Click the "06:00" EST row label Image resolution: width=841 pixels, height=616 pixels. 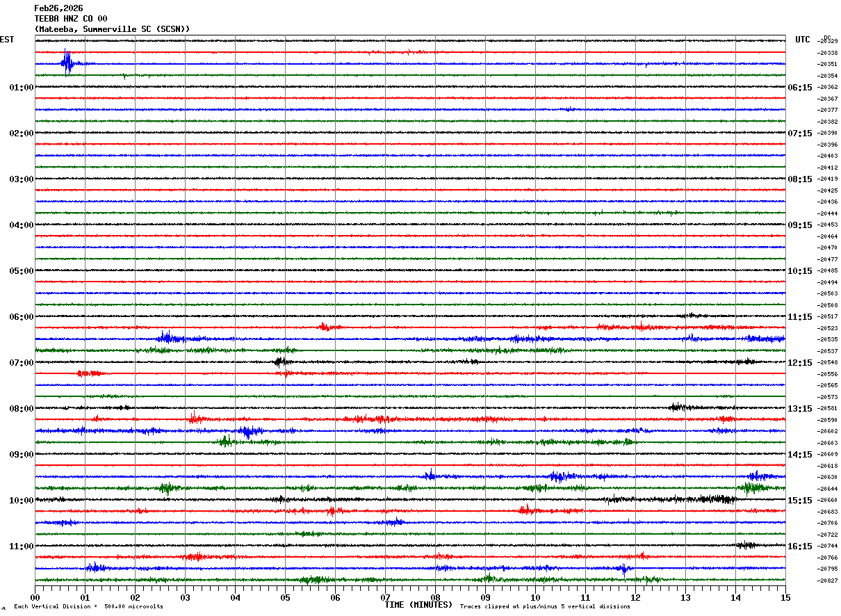click(22, 317)
